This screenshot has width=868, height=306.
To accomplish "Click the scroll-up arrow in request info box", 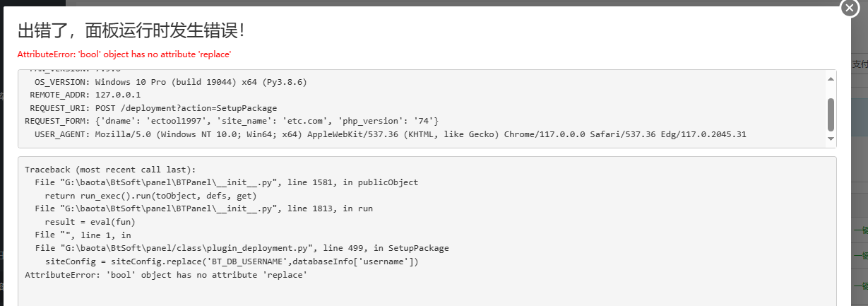I will pyautogui.click(x=831, y=78).
